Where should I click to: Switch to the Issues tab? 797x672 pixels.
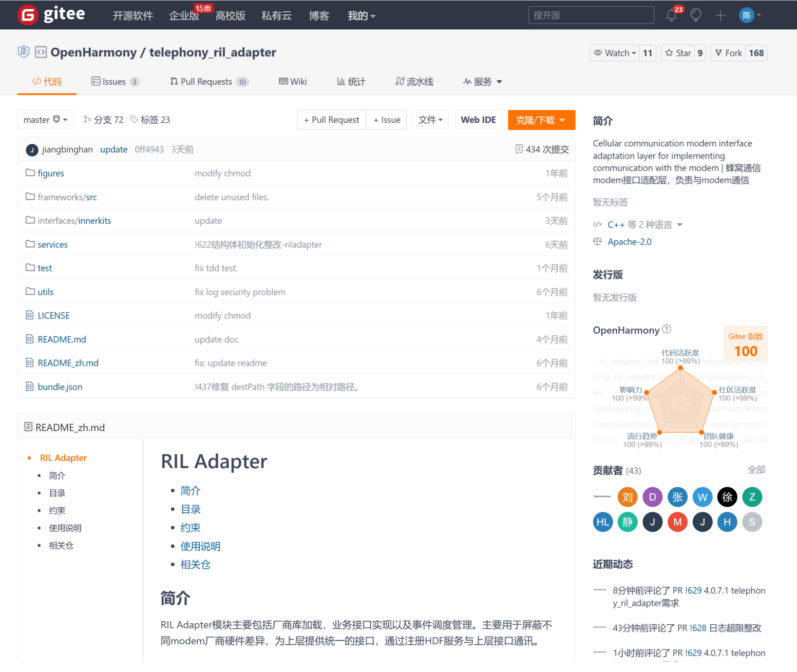point(115,82)
